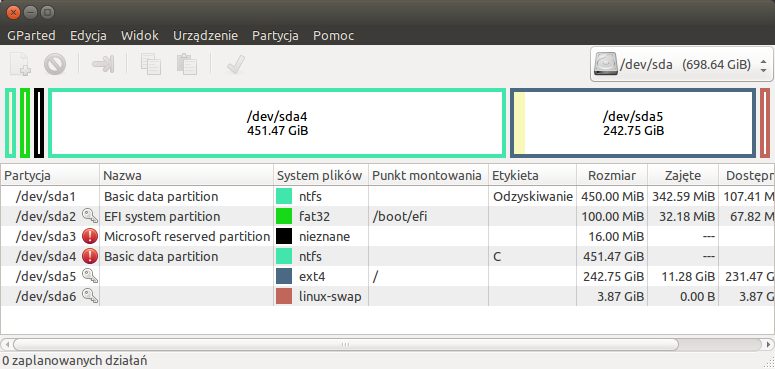Select the /dev/sda5 block in disk map
The height and width of the screenshot is (369, 775).
(633, 123)
